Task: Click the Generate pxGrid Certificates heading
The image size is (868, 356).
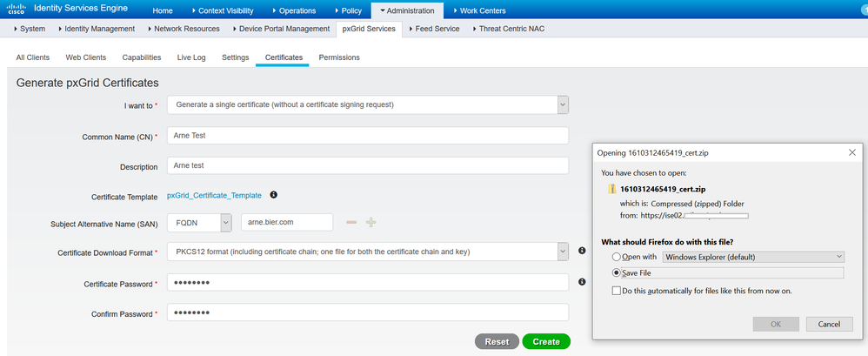Action: tap(88, 83)
